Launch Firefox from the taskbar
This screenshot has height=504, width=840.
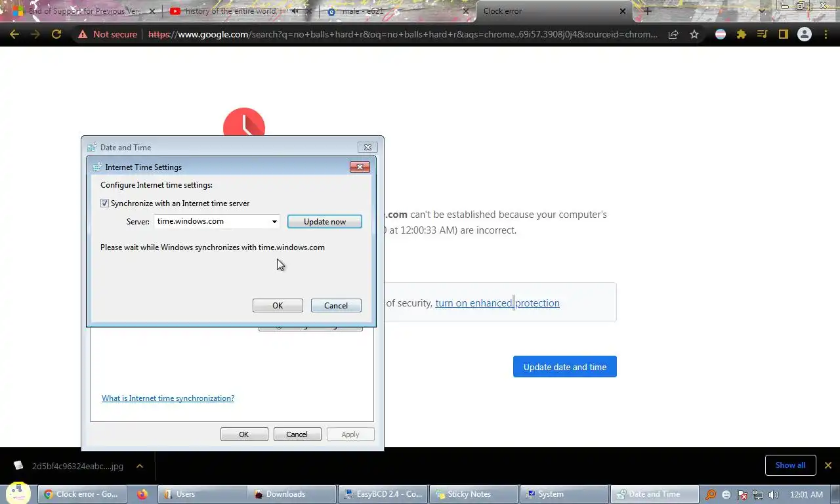click(x=142, y=494)
